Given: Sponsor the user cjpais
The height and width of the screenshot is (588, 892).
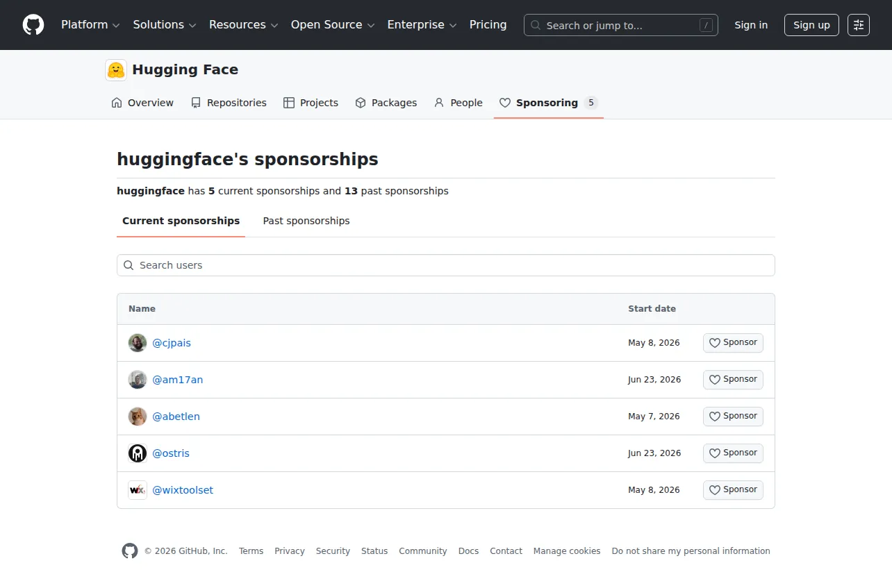Looking at the screenshot, I should coord(733,343).
